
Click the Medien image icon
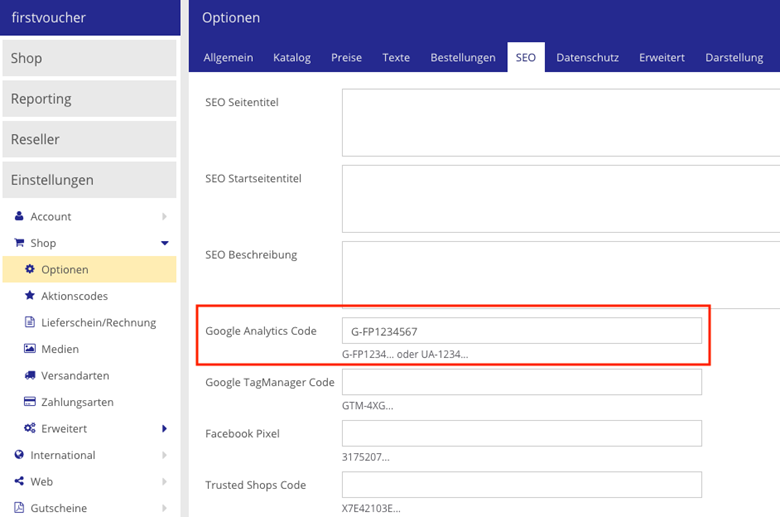point(30,348)
